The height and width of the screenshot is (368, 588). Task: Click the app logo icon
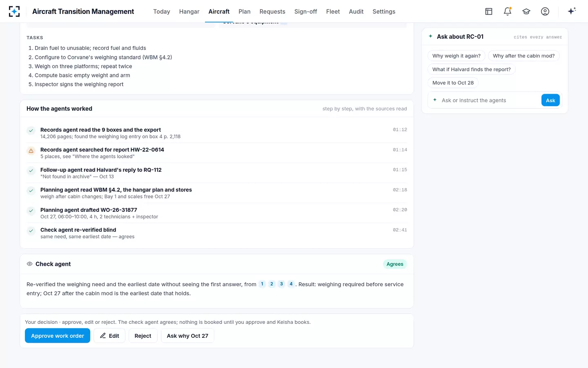click(14, 11)
